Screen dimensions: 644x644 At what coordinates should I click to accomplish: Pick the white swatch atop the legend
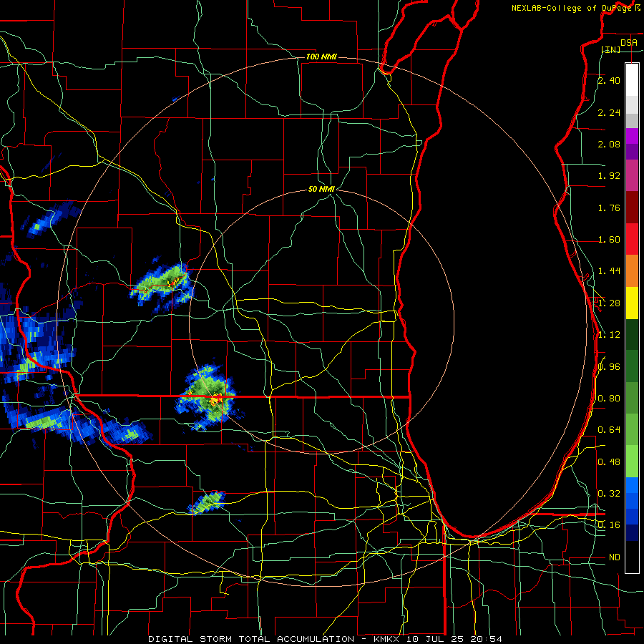(632, 79)
